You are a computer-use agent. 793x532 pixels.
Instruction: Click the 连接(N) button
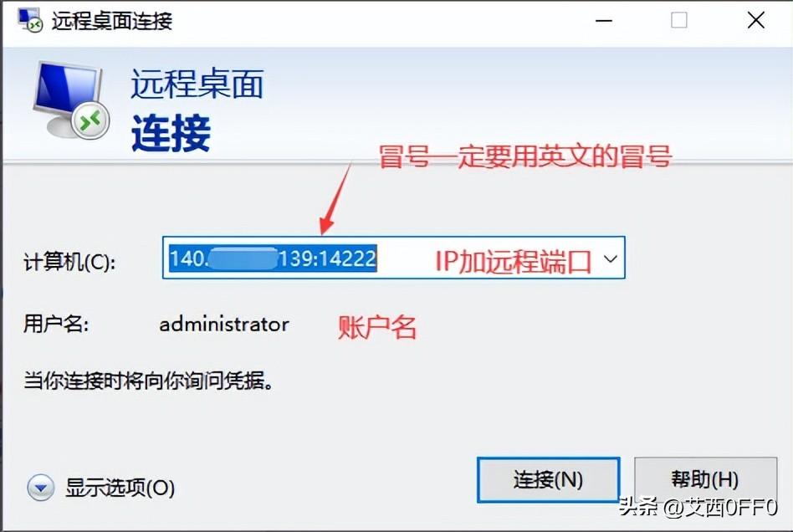[548, 480]
